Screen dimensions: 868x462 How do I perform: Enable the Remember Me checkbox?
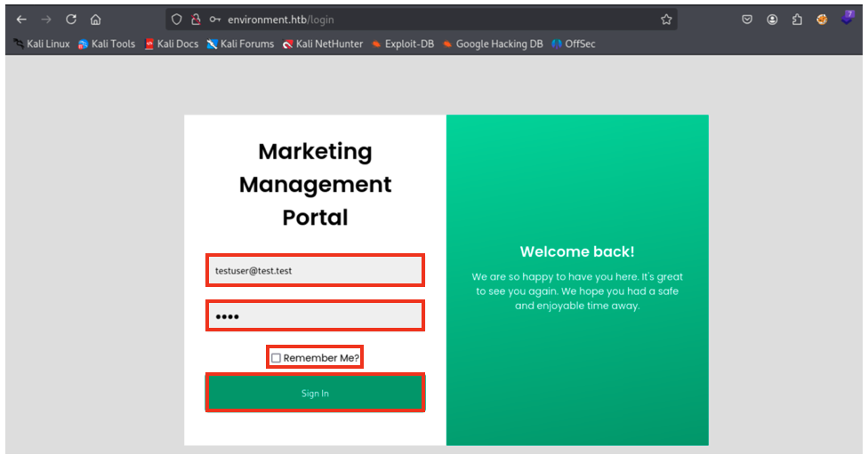[276, 358]
